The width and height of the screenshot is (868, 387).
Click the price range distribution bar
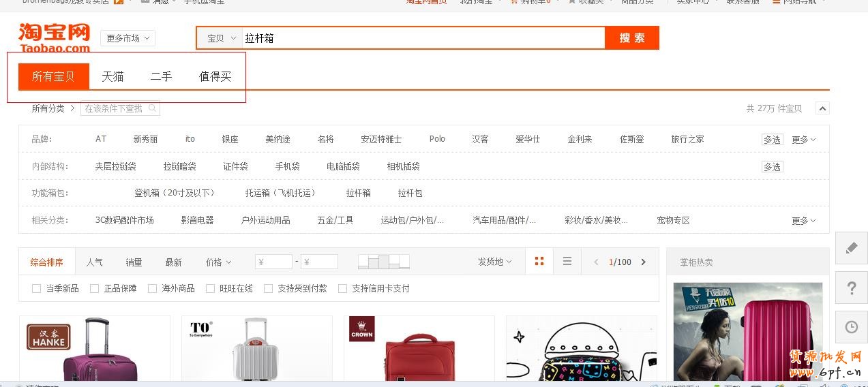tap(384, 262)
